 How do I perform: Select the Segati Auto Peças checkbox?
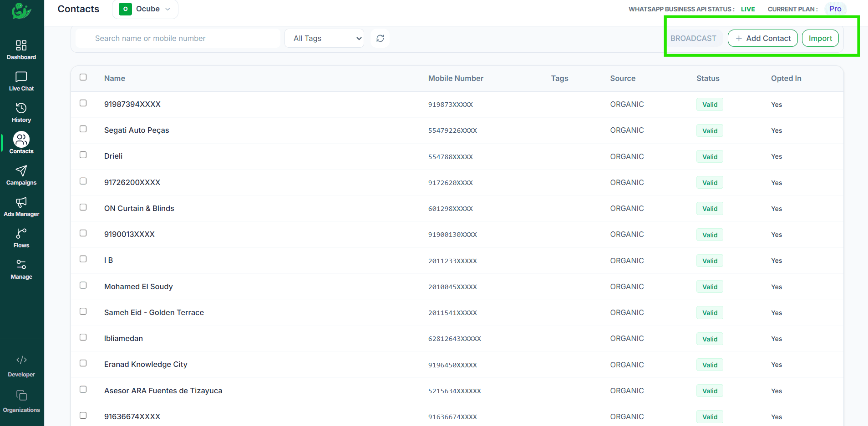pyautogui.click(x=83, y=129)
